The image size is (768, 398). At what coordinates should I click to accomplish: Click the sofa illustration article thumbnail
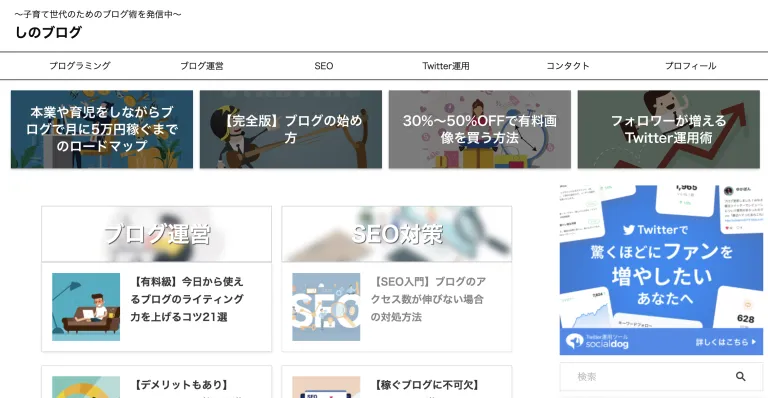86,307
